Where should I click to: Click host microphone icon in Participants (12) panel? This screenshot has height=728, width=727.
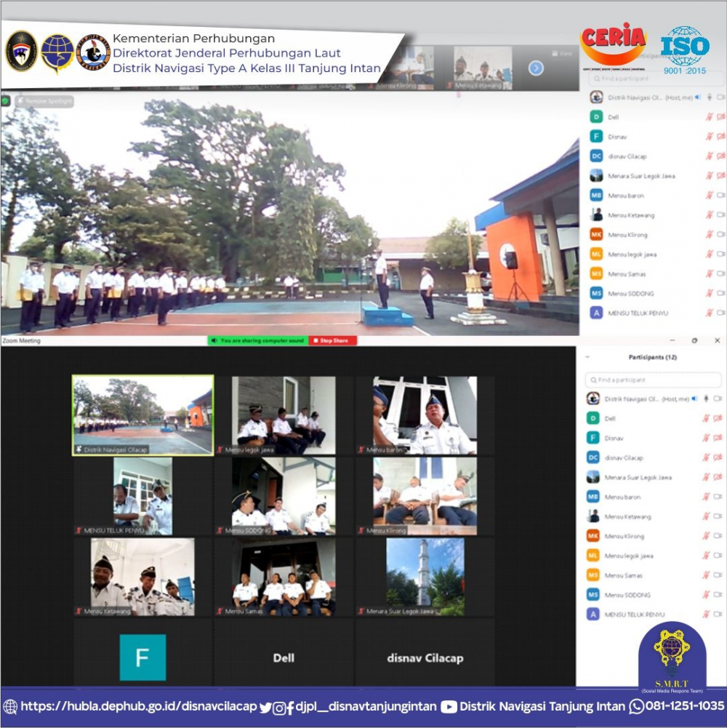click(706, 399)
